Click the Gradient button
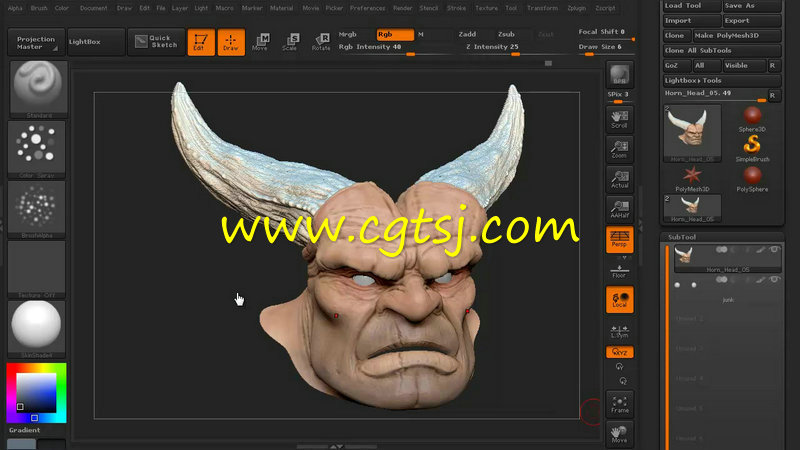The image size is (800, 450). [24, 430]
